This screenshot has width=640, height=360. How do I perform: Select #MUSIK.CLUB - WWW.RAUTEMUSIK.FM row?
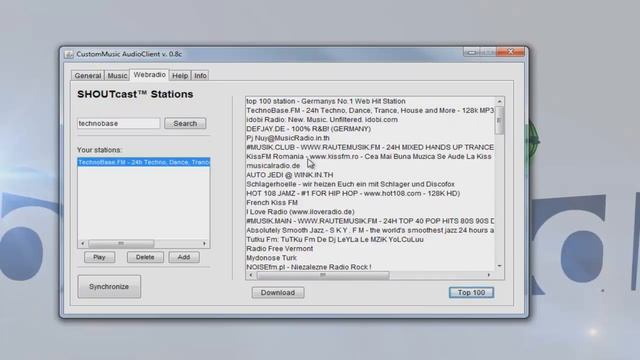pyautogui.click(x=370, y=147)
